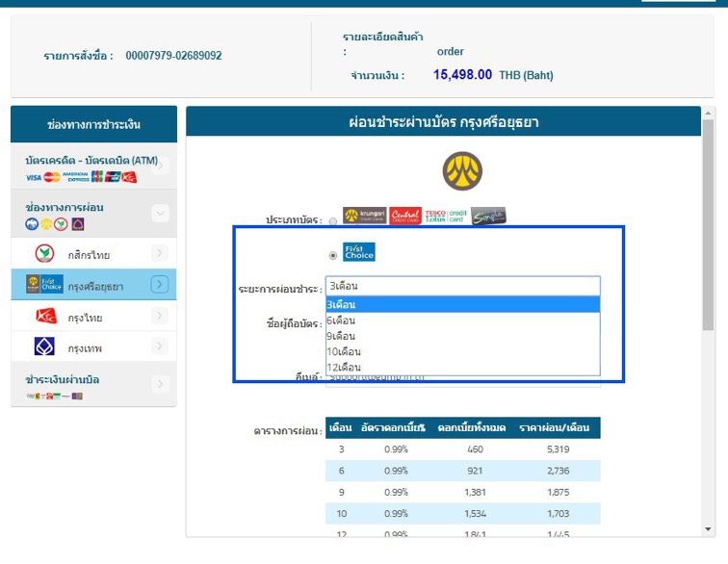Click the ดอกเบี้ยทั้งหมด column header
728x564 pixels.
[472, 427]
